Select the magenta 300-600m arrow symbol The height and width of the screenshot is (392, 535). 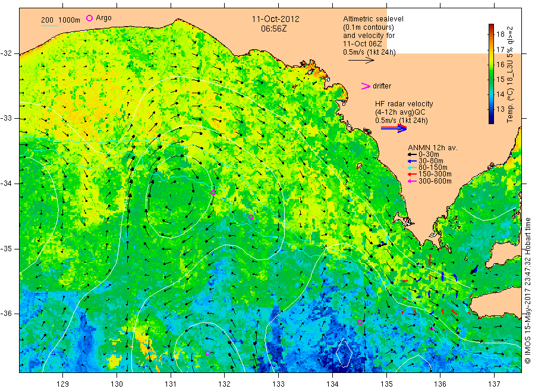(x=412, y=181)
